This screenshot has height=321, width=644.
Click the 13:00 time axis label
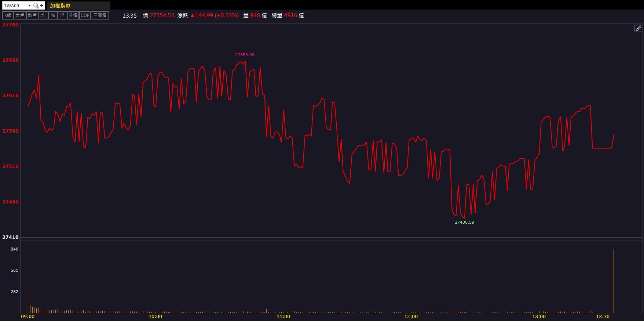(x=539, y=317)
